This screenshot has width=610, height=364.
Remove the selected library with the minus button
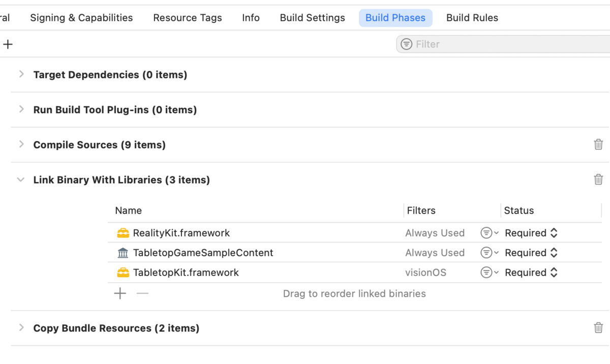(x=142, y=293)
